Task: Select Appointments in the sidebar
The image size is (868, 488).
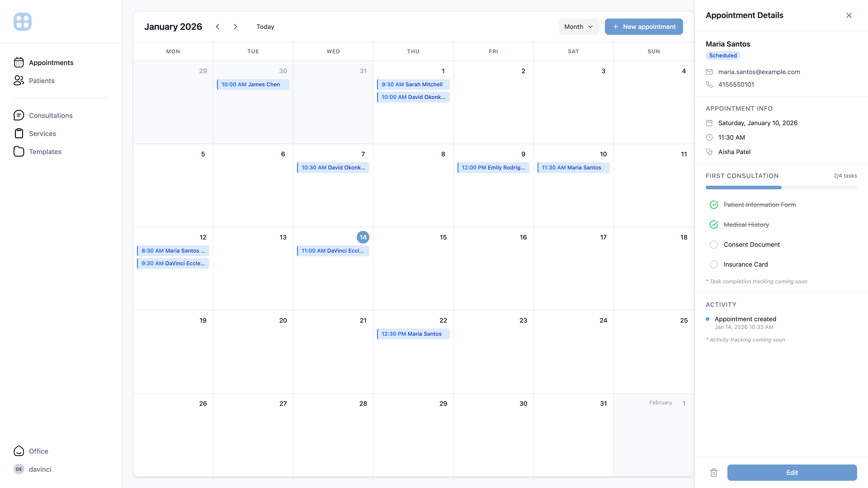Action: click(51, 63)
